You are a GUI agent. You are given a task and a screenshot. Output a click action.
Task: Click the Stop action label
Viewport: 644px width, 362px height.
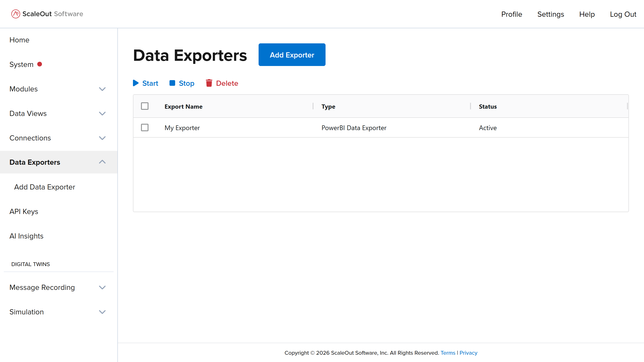pos(186,83)
